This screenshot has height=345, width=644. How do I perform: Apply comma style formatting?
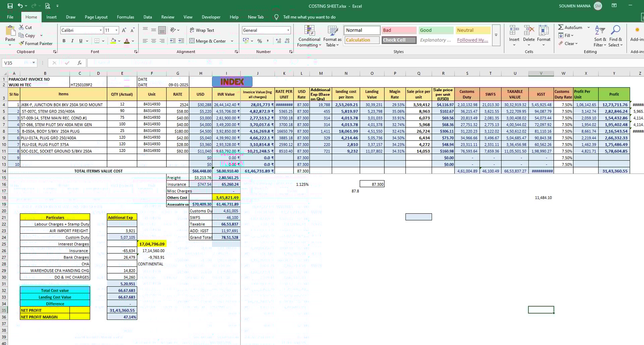click(x=268, y=41)
